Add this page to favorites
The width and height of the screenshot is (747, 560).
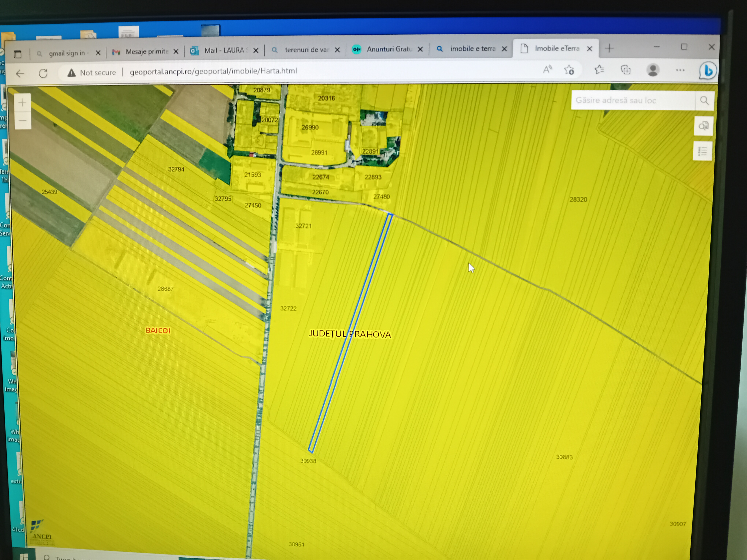569,70
